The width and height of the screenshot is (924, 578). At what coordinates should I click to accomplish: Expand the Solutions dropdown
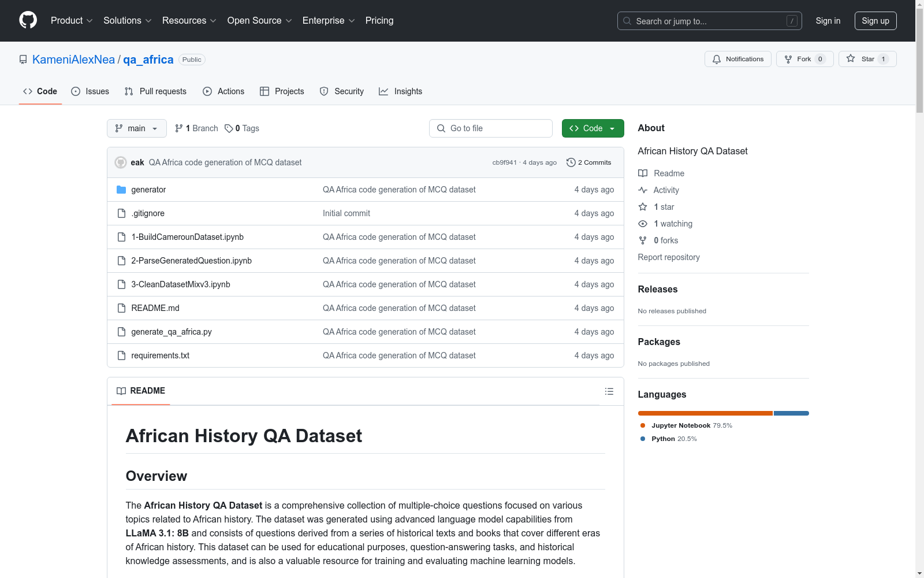click(127, 21)
